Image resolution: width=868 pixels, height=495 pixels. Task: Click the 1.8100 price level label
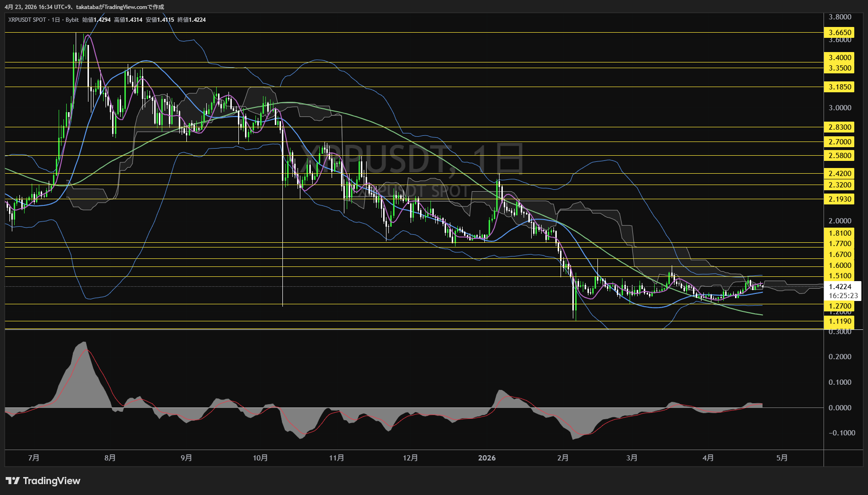coord(840,233)
